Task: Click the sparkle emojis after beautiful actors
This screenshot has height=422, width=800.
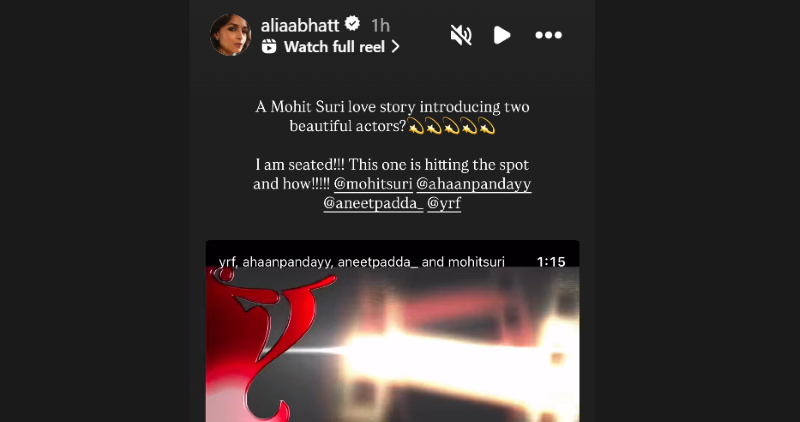Action: tap(452, 126)
